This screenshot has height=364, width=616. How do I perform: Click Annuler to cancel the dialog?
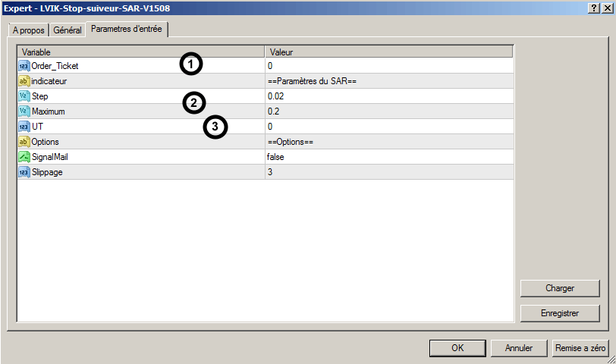pos(518,348)
